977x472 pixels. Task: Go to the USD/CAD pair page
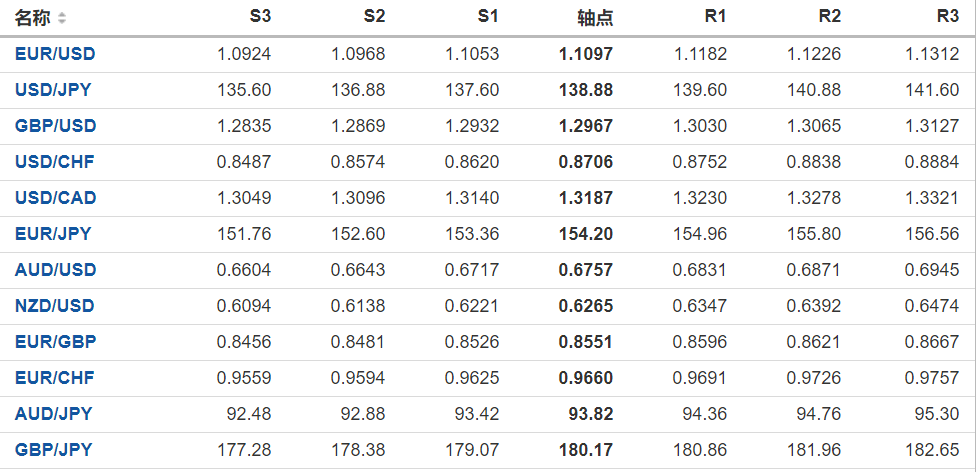pos(55,198)
